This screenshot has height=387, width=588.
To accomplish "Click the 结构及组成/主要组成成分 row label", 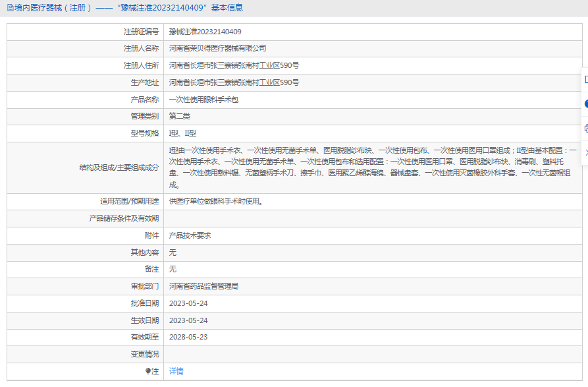I will tap(119, 167).
